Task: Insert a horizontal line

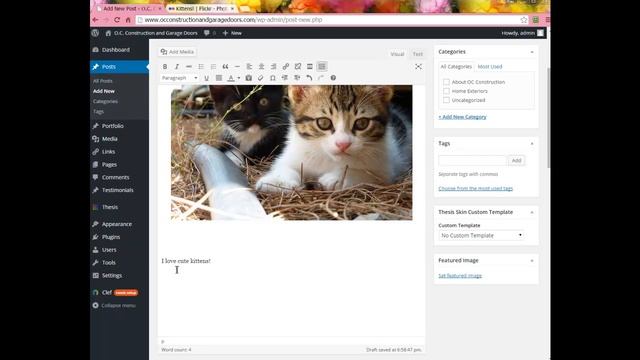Action: coord(237,67)
